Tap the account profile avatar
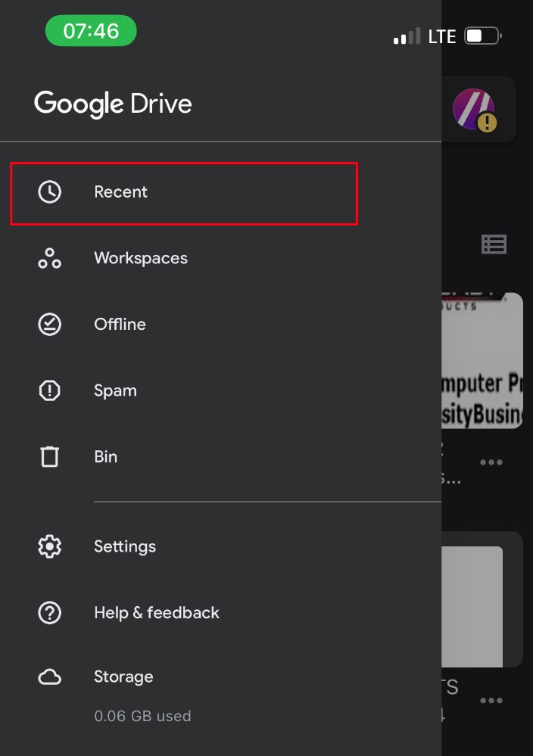 tap(474, 110)
